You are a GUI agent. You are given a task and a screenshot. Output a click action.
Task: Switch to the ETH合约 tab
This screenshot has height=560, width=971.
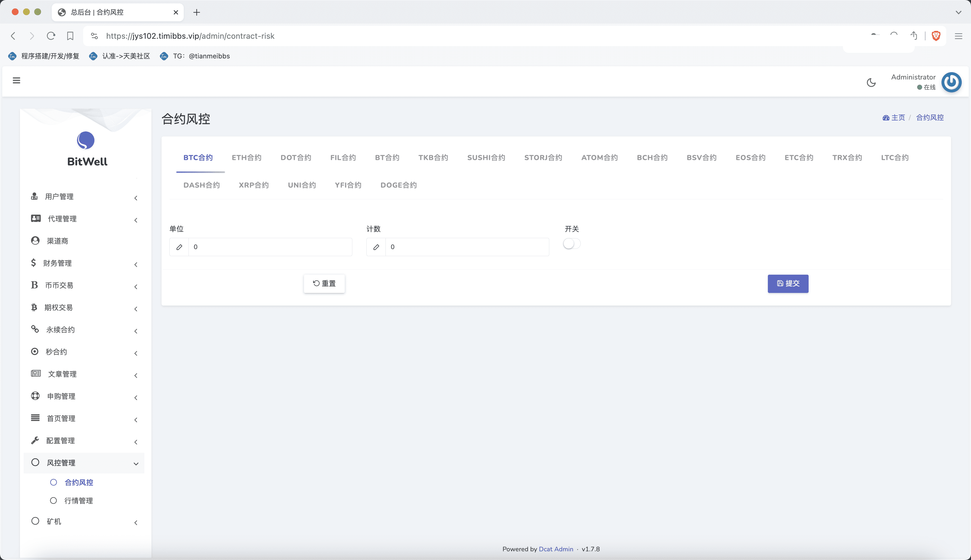(246, 157)
